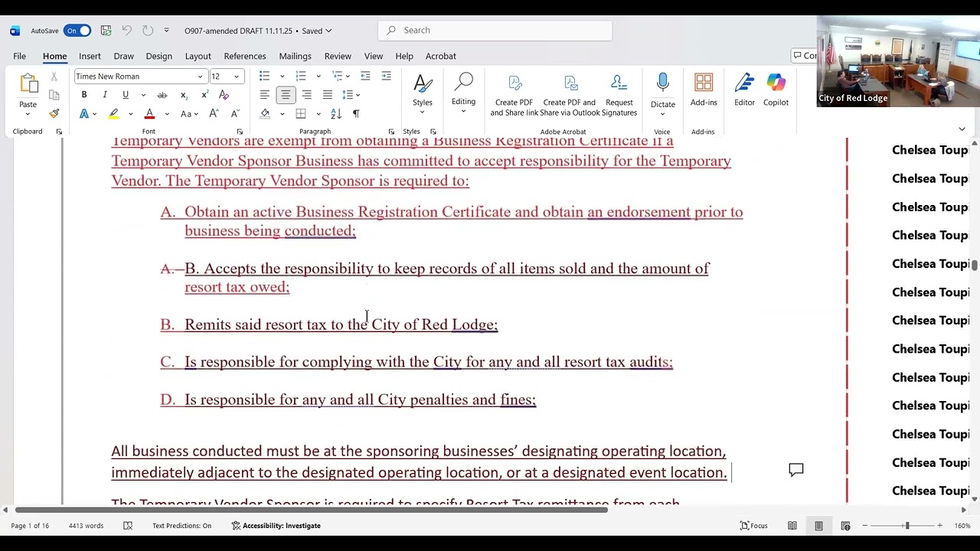Switch to Web Layout view icon

point(845,526)
